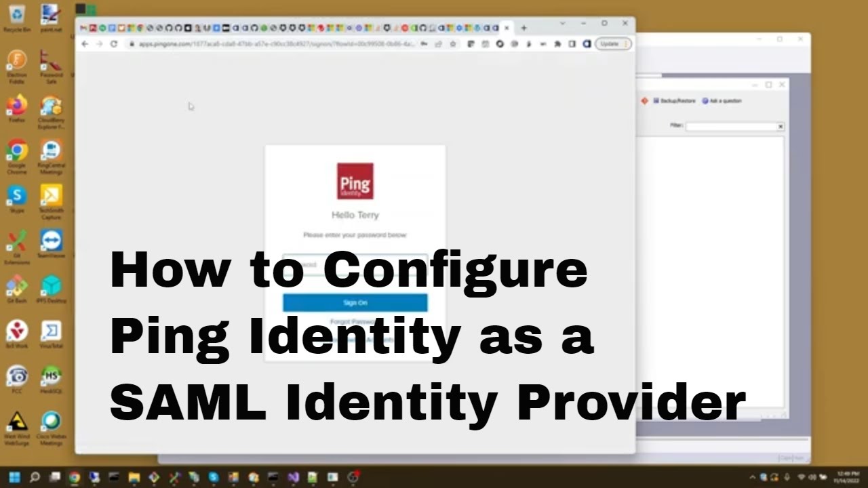Image resolution: width=868 pixels, height=488 pixels.
Task: Clear the Filter field with its X button
Action: pos(781,126)
